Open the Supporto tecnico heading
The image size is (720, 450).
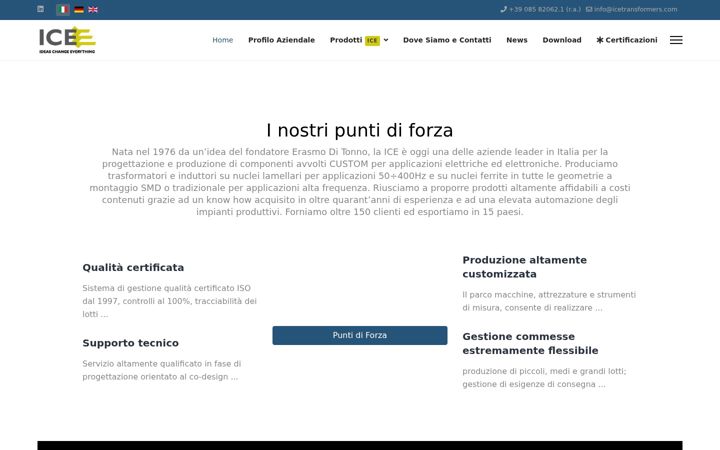pos(130,343)
